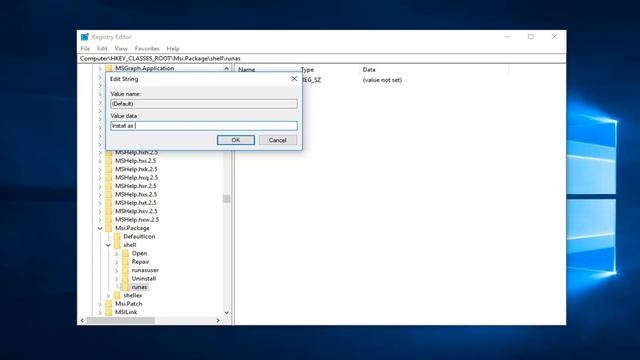The width and height of the screenshot is (640, 360).
Task: Select the MSHelp.hxw.2.5 key
Action: point(137,220)
